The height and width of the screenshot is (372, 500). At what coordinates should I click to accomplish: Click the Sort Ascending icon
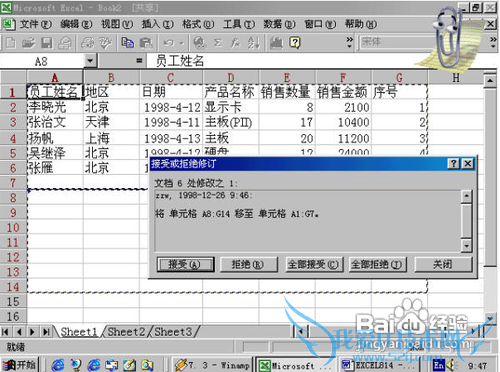253,43
